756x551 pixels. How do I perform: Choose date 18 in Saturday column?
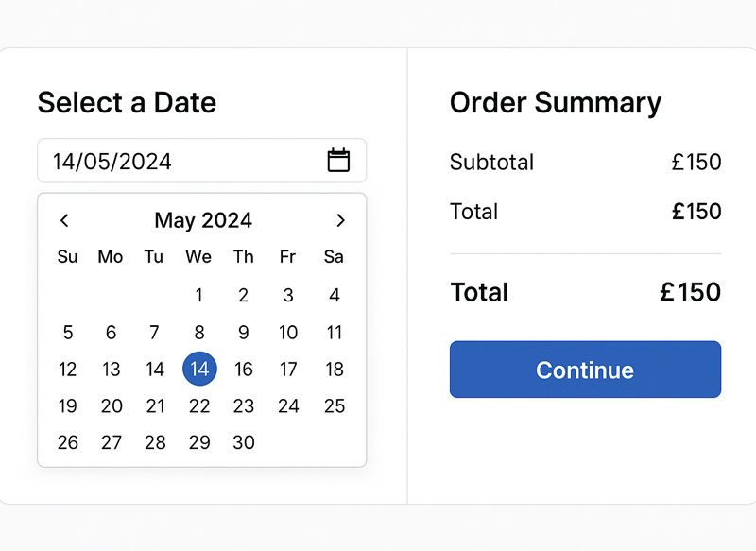[x=335, y=370]
